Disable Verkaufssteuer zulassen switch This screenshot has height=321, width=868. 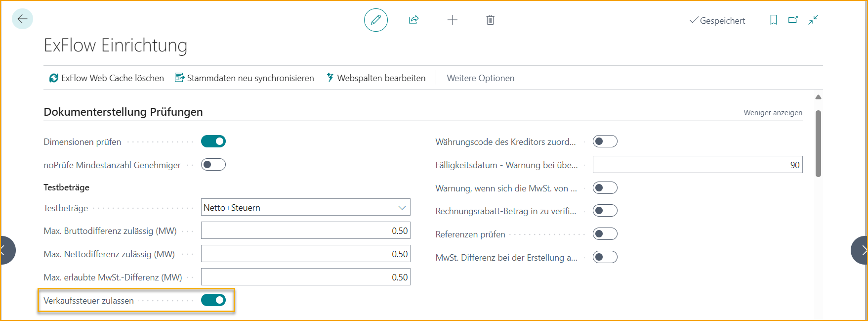213,300
